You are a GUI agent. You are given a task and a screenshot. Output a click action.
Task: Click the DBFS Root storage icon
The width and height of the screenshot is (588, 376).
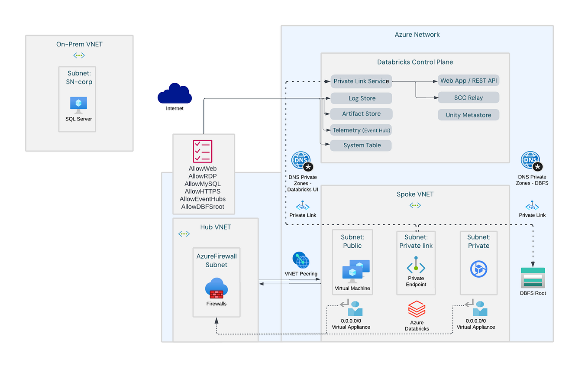coord(532,278)
